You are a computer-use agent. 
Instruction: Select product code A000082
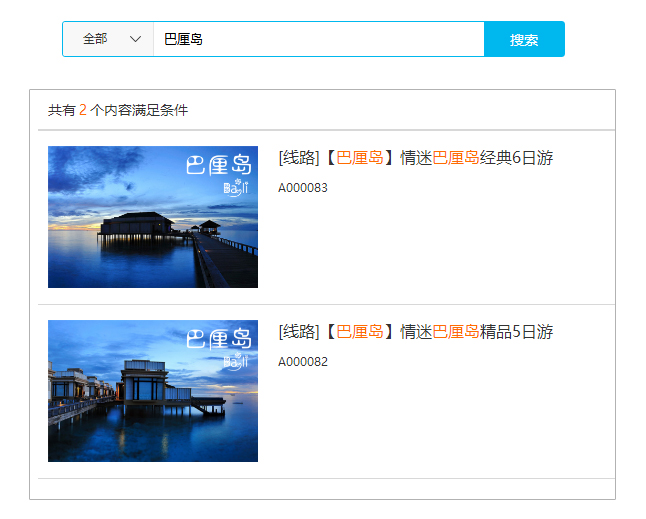point(303,362)
